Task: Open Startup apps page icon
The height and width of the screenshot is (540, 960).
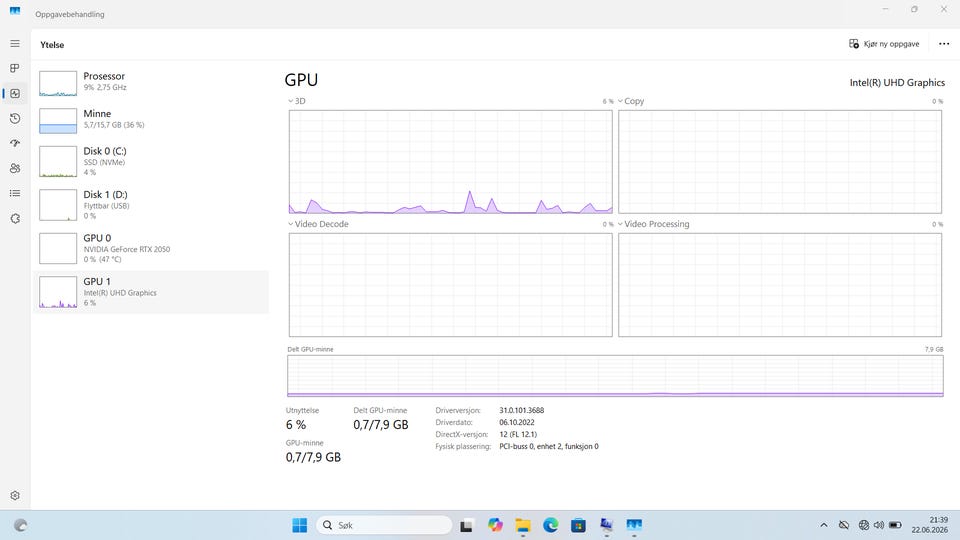Action: (15, 143)
